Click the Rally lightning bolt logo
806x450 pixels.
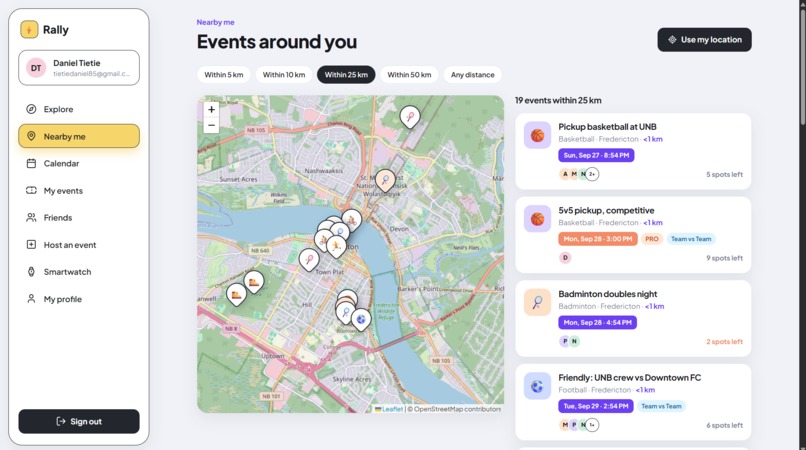coord(29,30)
